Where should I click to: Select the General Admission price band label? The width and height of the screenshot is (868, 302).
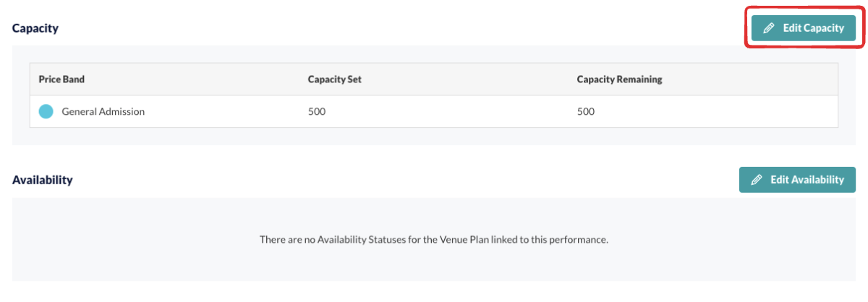click(x=103, y=111)
